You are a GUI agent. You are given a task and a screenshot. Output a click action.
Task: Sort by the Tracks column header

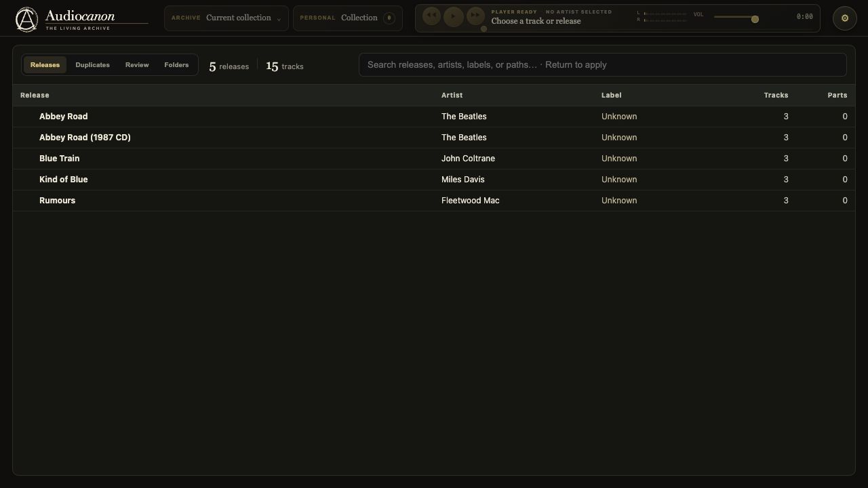(776, 96)
